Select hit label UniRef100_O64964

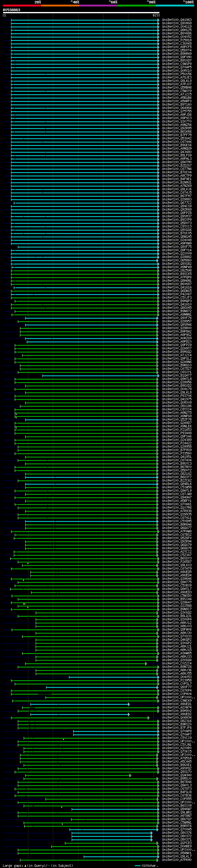click(177, 108)
